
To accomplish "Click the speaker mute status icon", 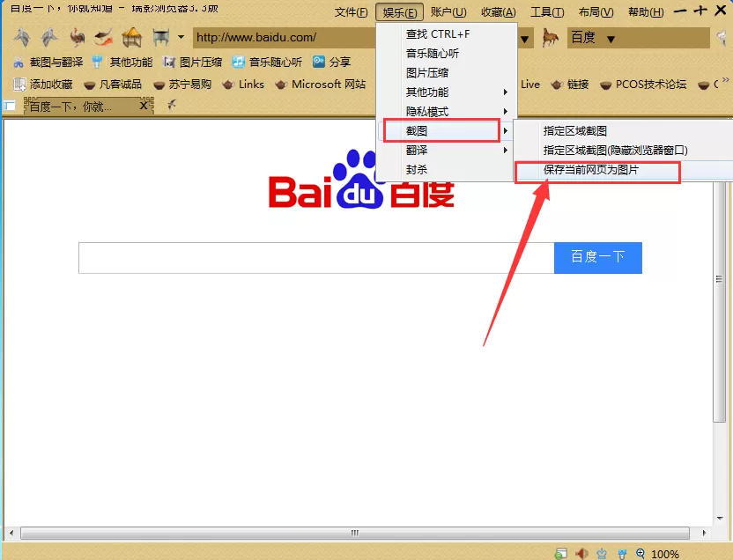I will (x=582, y=554).
